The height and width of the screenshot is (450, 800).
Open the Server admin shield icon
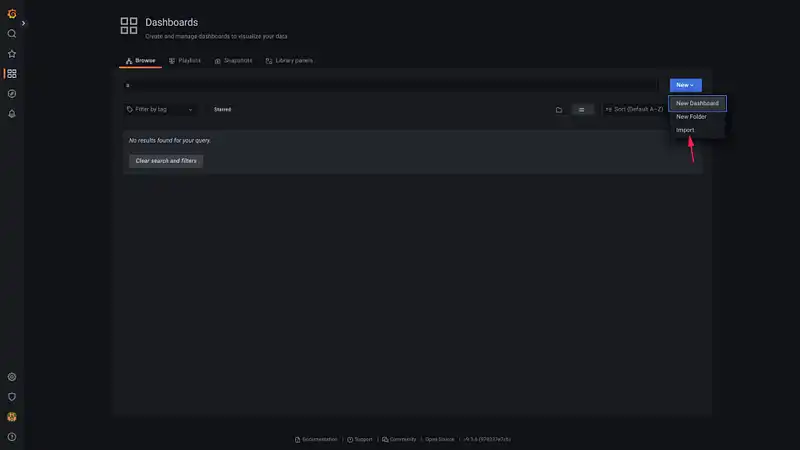point(12,397)
